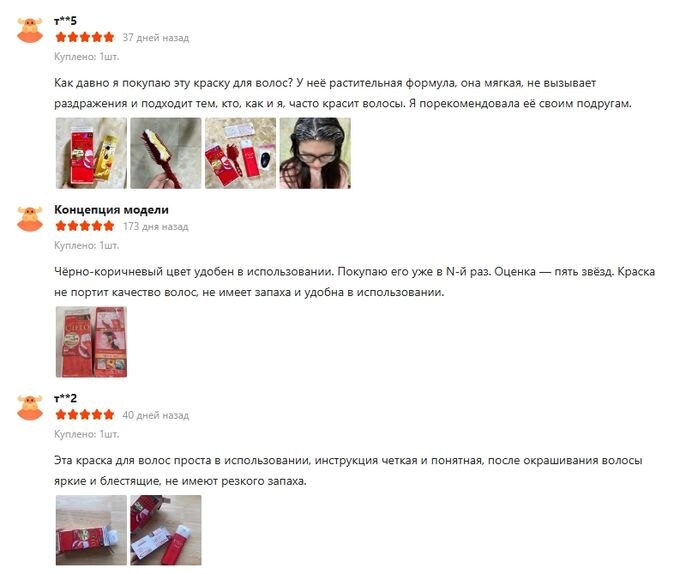Open photo of full kit contents laid out
680x574 pixels.
[x=240, y=153]
